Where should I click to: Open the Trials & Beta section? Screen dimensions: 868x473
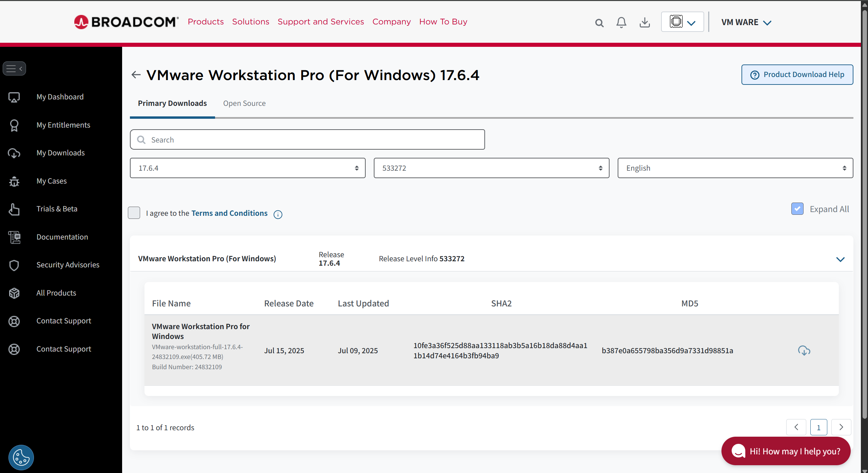[x=57, y=209]
